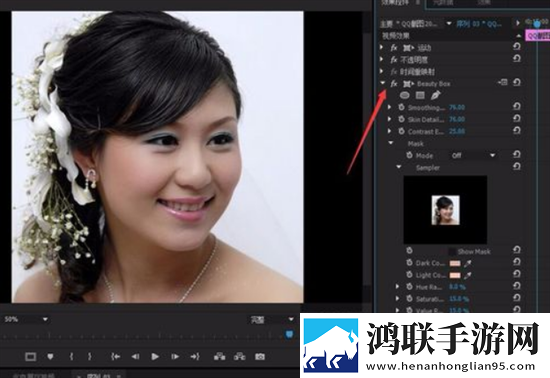550x378 pixels.
Task: Toggle animation stopwatch for Mode
Action: point(409,155)
